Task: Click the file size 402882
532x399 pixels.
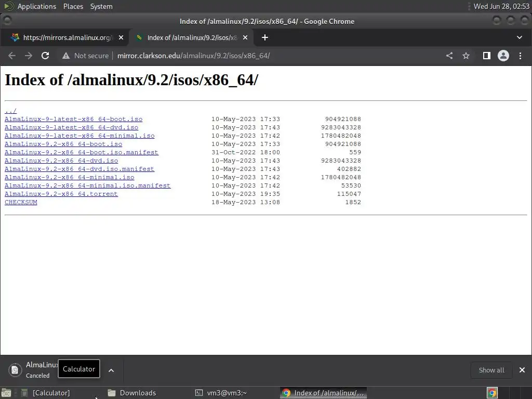Action: (349, 169)
